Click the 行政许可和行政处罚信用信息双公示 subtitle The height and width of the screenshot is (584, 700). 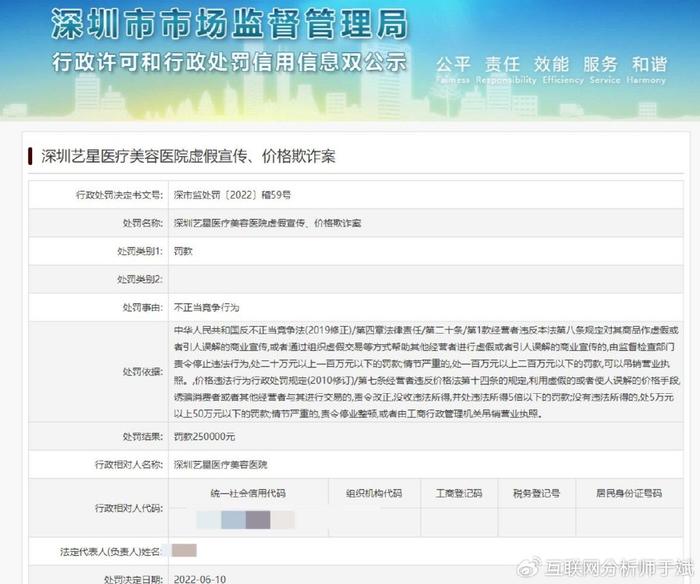[x=229, y=62]
